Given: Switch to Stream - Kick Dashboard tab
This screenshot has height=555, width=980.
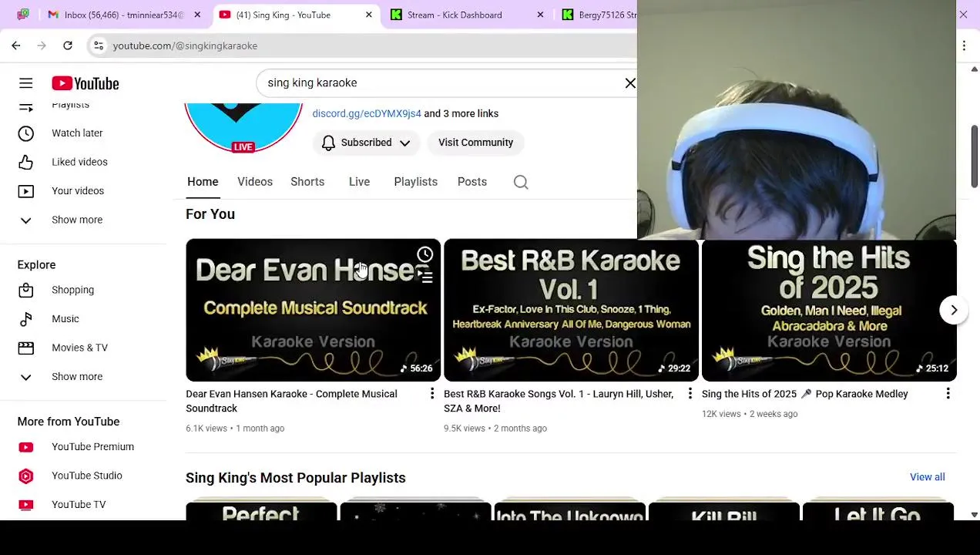Looking at the screenshot, I should (x=455, y=15).
